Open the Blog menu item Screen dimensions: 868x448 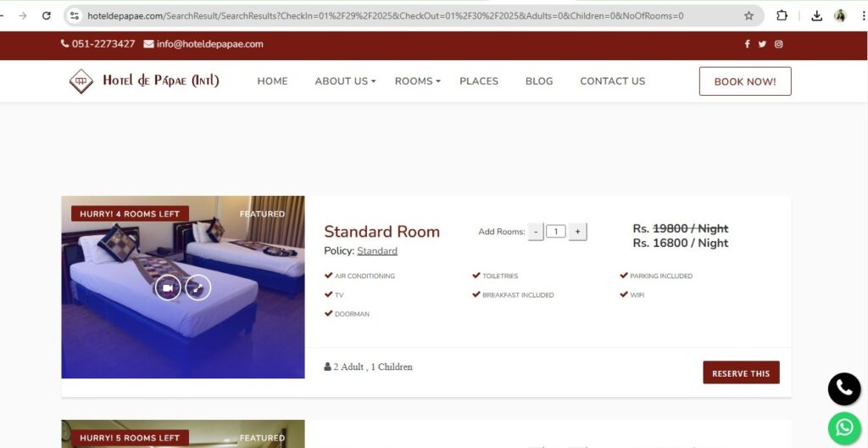(x=539, y=81)
